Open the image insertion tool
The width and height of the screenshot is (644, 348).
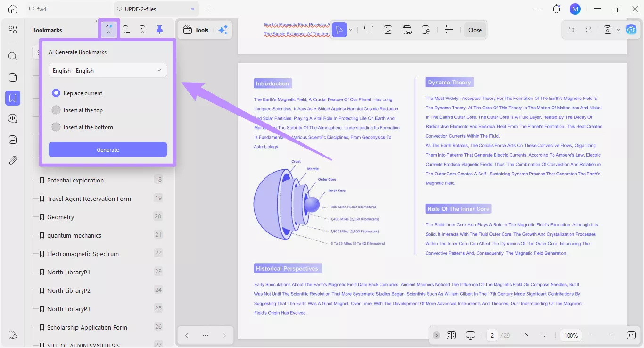(388, 30)
